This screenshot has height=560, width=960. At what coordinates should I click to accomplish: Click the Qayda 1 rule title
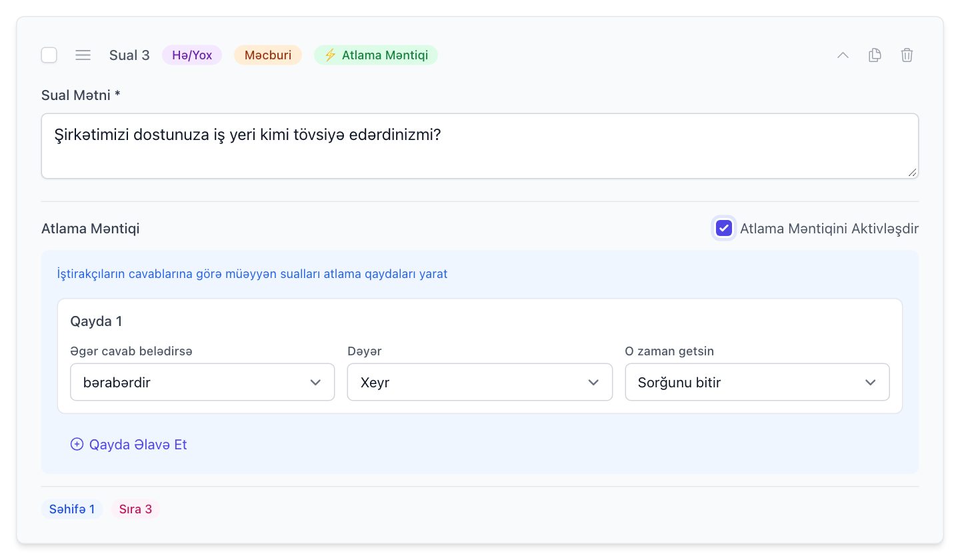tap(96, 321)
